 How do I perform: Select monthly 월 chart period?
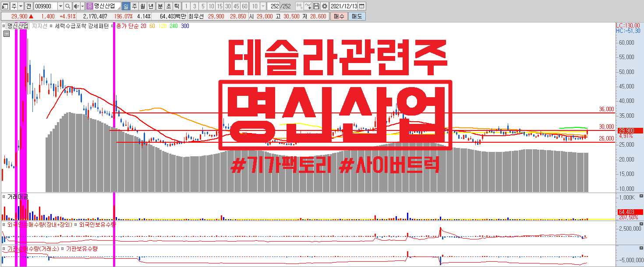click(x=143, y=6)
